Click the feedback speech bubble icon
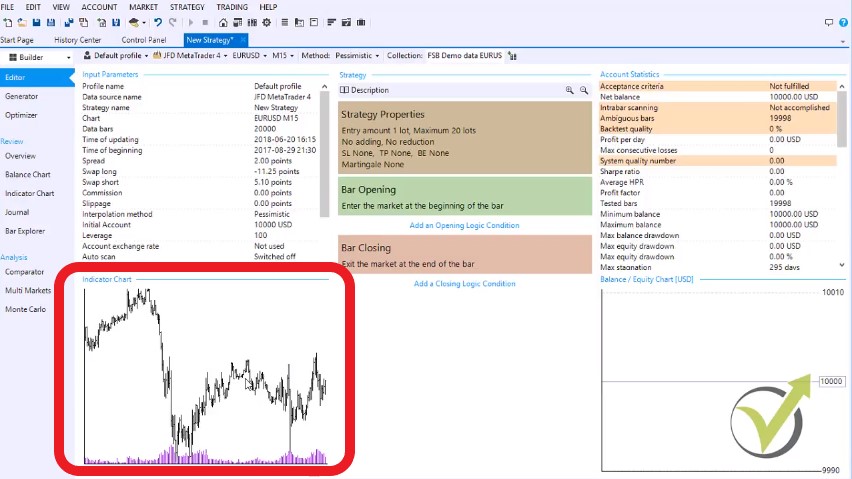 829,22
